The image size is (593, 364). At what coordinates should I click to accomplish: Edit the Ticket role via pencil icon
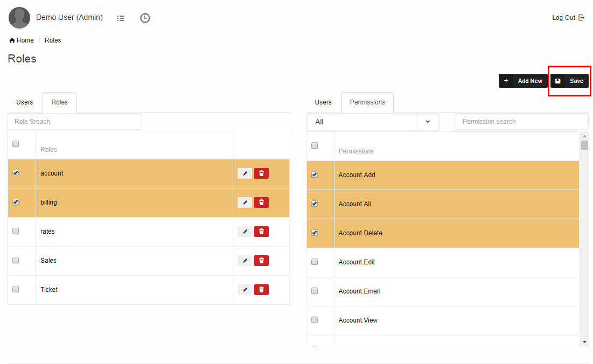[245, 290]
